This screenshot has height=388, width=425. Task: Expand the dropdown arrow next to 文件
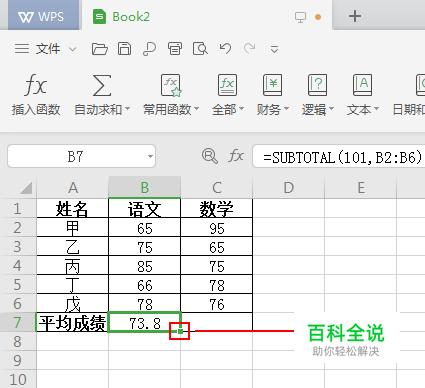(x=72, y=49)
